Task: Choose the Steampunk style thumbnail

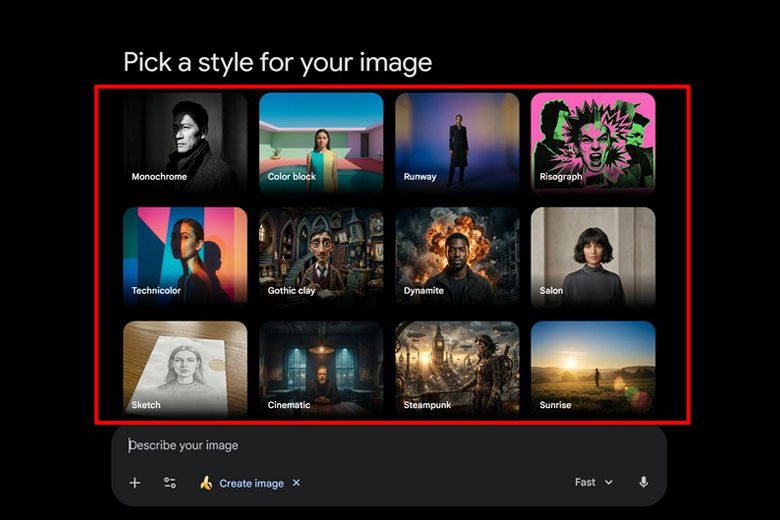Action: click(457, 368)
